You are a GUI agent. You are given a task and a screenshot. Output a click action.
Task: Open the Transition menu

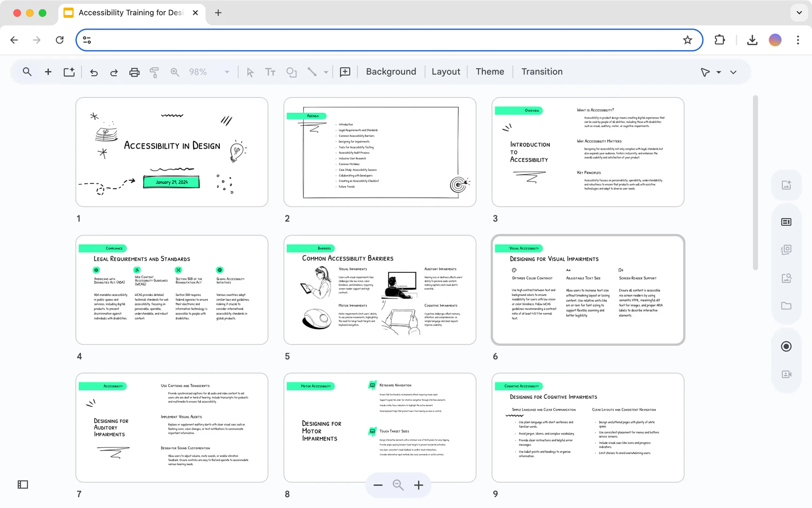coord(542,71)
